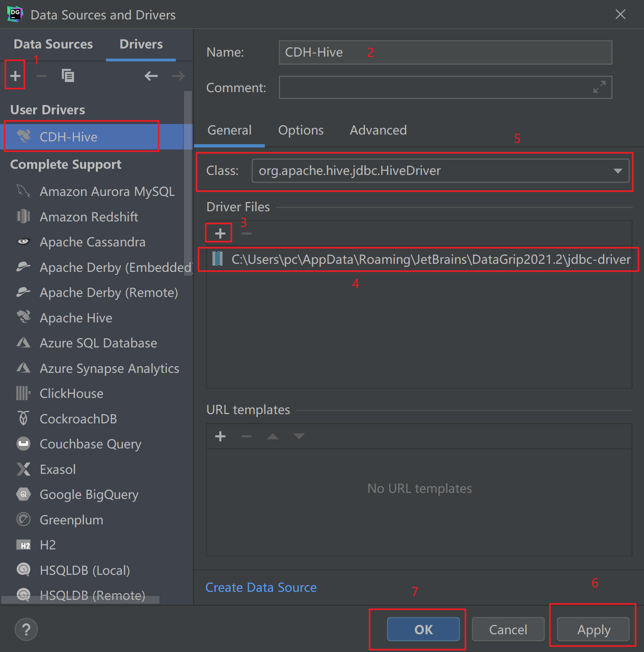Navigate back with the left arrow
The width and height of the screenshot is (644, 652).
151,76
